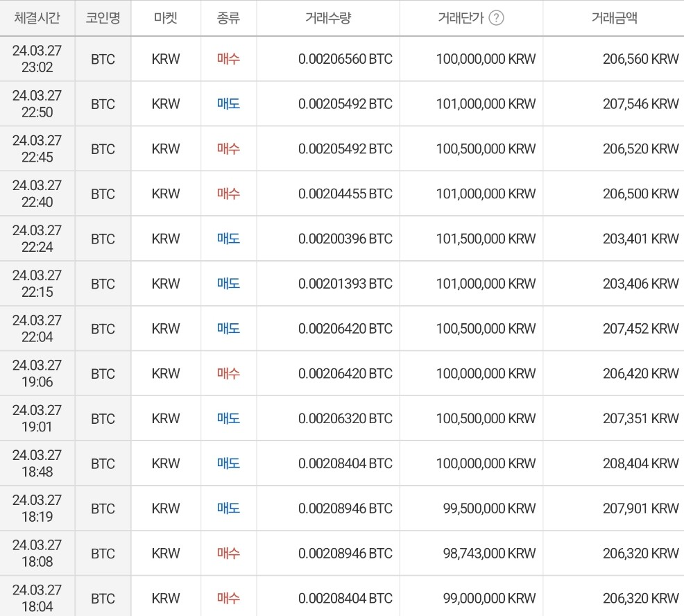
Task: Click BTC coin name in 18:19 row
Action: [103, 508]
